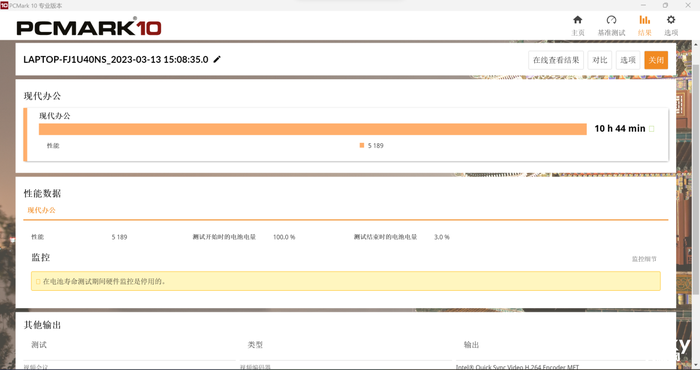Click the 5 189 performance value in 性能数据
This screenshot has height=370, width=700.
tap(119, 237)
